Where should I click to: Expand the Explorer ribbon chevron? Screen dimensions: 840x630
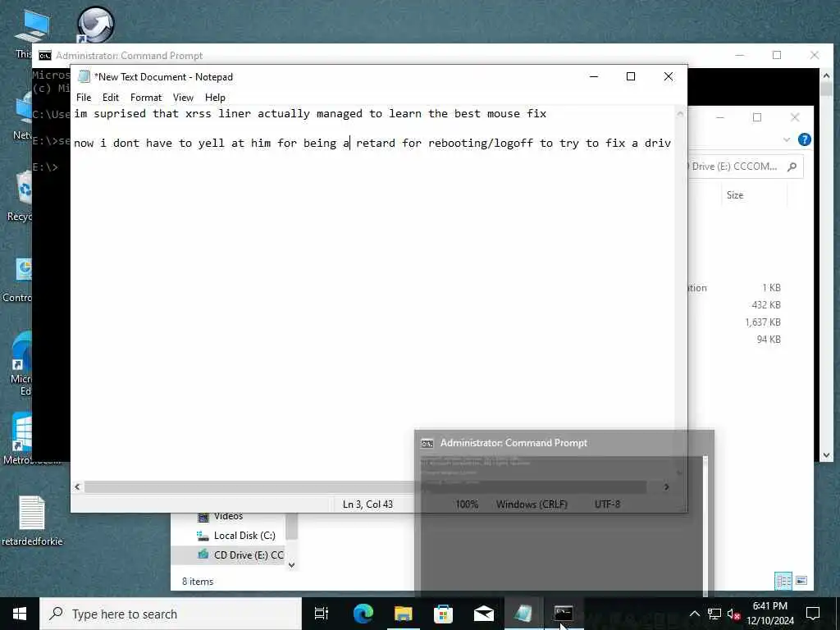point(787,139)
